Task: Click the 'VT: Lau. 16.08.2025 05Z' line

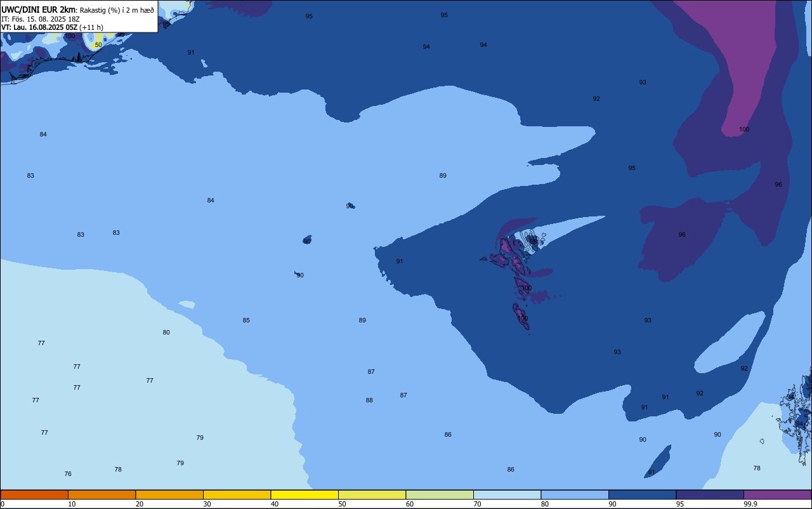Action: click(x=39, y=27)
